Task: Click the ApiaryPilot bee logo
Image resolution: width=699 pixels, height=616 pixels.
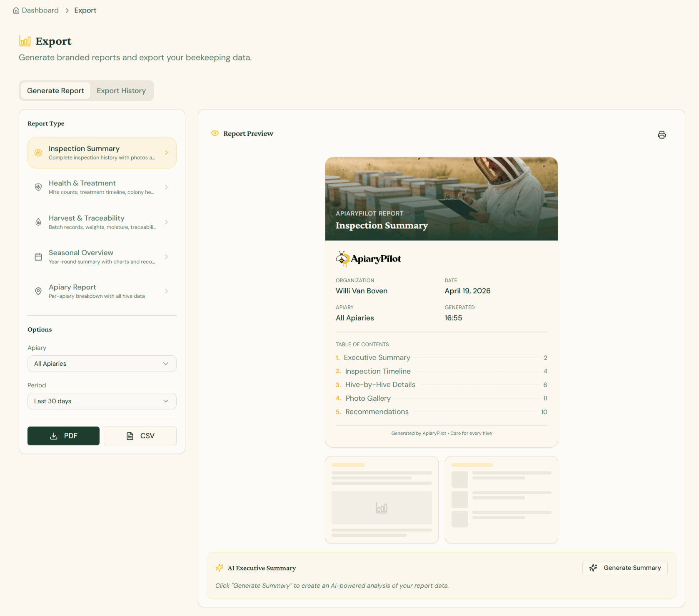Action: point(368,259)
